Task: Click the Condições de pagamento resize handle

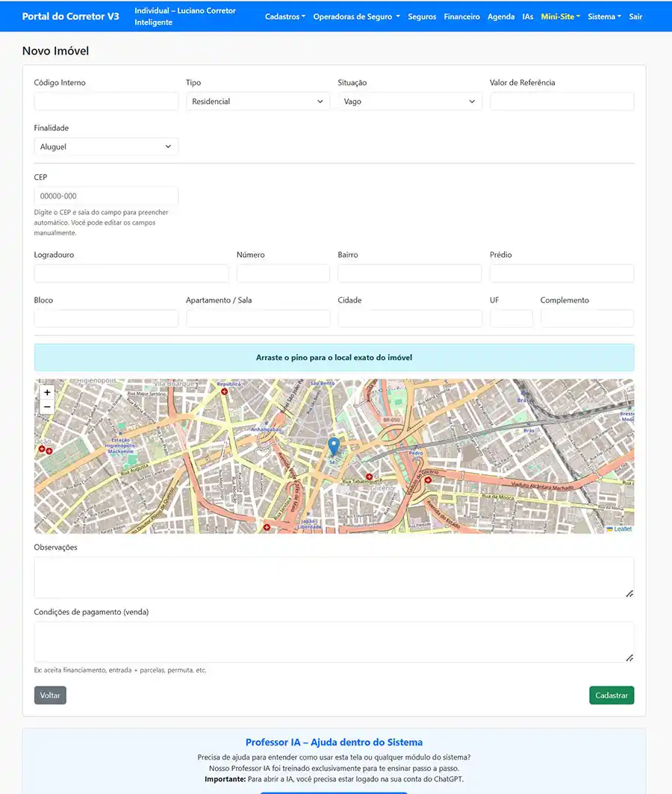Action: tap(629, 657)
